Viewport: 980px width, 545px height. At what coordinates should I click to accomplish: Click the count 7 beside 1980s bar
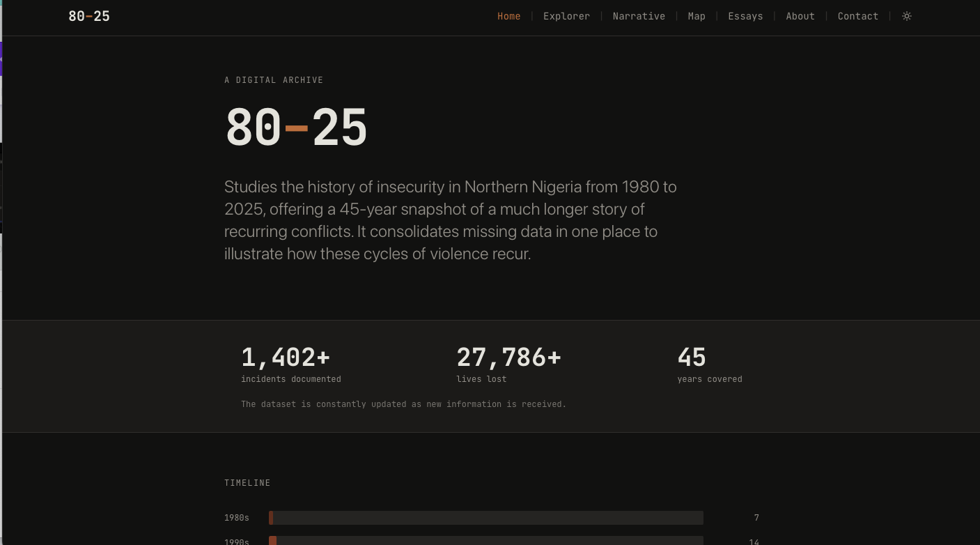(756, 518)
